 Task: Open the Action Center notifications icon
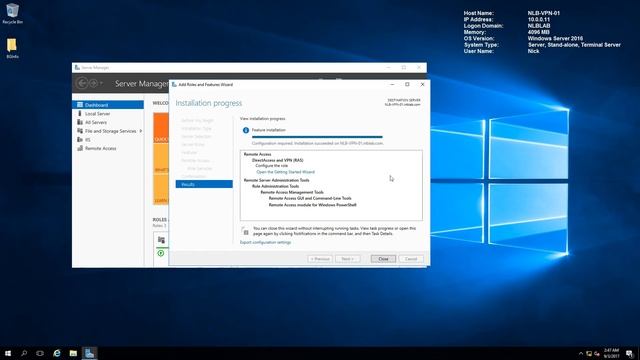(x=630, y=353)
